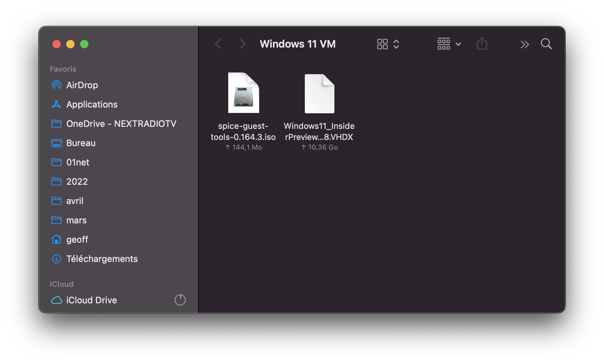604x364 pixels.
Task: Open Bureau in the sidebar
Action: pos(118,143)
